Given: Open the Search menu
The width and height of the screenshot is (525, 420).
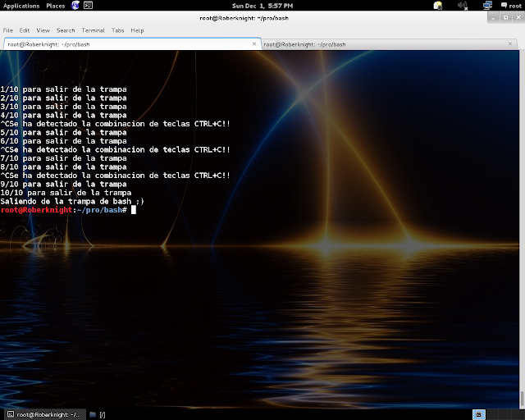Looking at the screenshot, I should tap(66, 30).
